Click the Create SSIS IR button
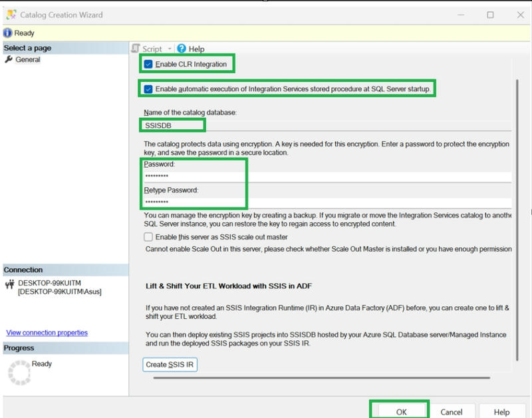This screenshot has width=532, height=418. point(169,364)
